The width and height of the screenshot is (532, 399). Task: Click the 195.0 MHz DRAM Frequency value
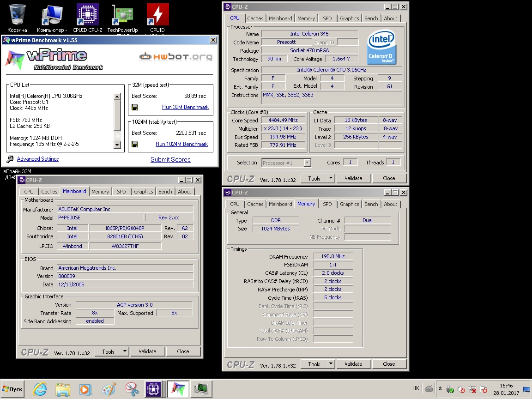[333, 256]
